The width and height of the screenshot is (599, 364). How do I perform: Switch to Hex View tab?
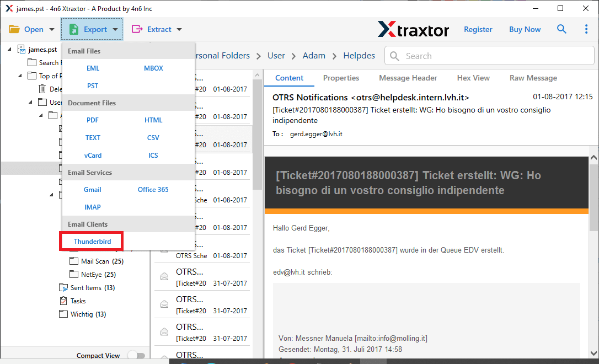tap(473, 78)
